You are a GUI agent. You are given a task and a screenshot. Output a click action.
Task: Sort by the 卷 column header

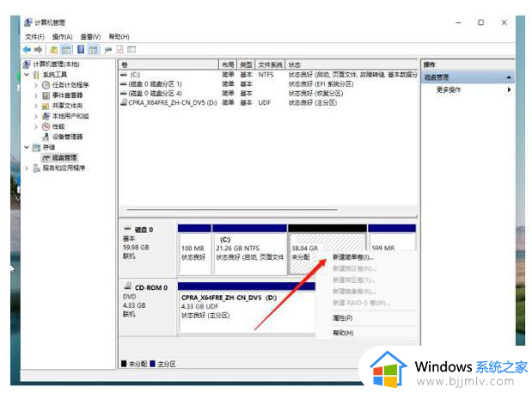coord(168,64)
